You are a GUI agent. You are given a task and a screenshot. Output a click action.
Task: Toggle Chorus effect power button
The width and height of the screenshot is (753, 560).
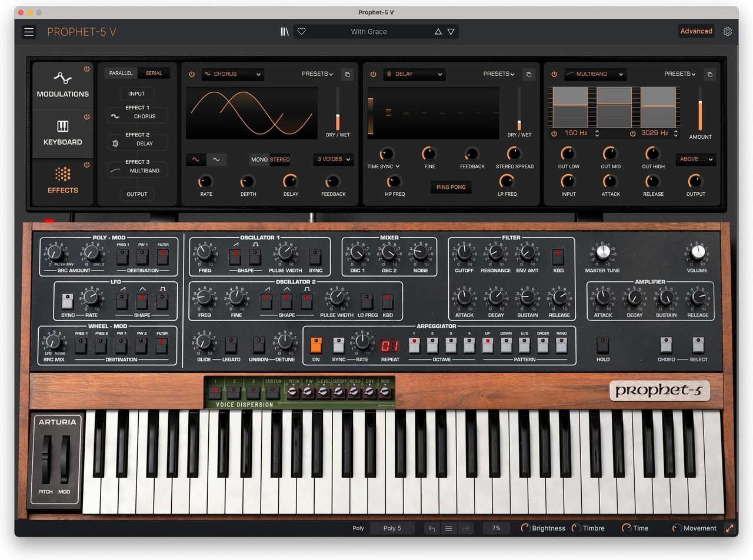coord(192,74)
